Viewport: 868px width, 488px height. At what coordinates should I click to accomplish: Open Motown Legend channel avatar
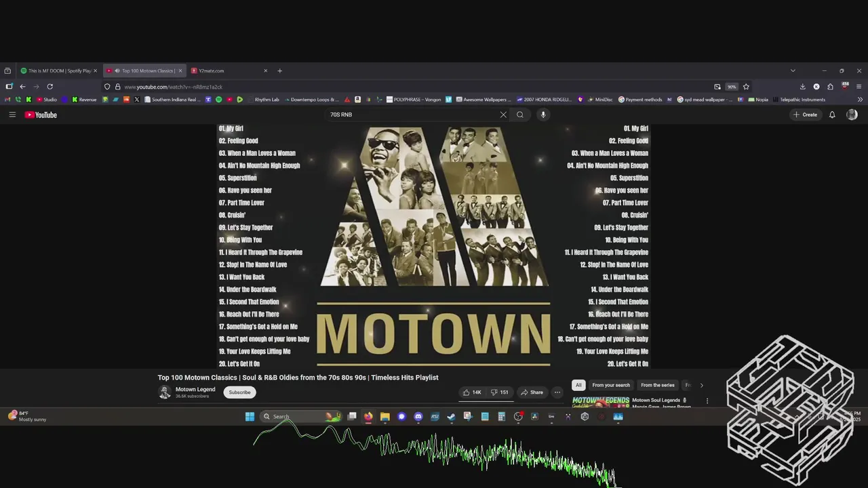(x=164, y=392)
